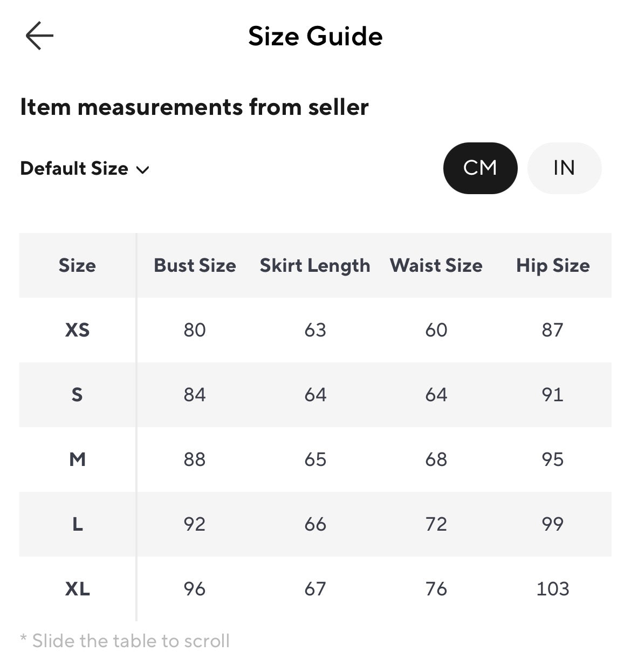Go back with the arrow icon
This screenshot has width=631, height=672.
coord(39,36)
